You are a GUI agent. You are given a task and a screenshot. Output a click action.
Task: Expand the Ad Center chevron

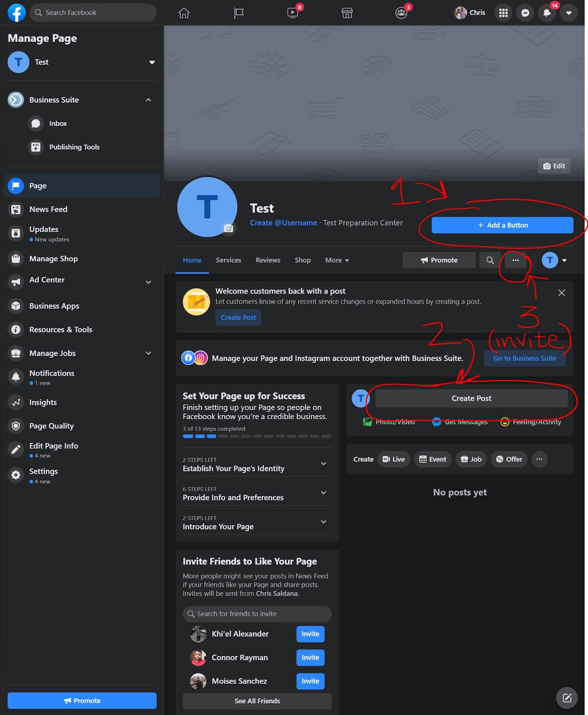click(148, 282)
